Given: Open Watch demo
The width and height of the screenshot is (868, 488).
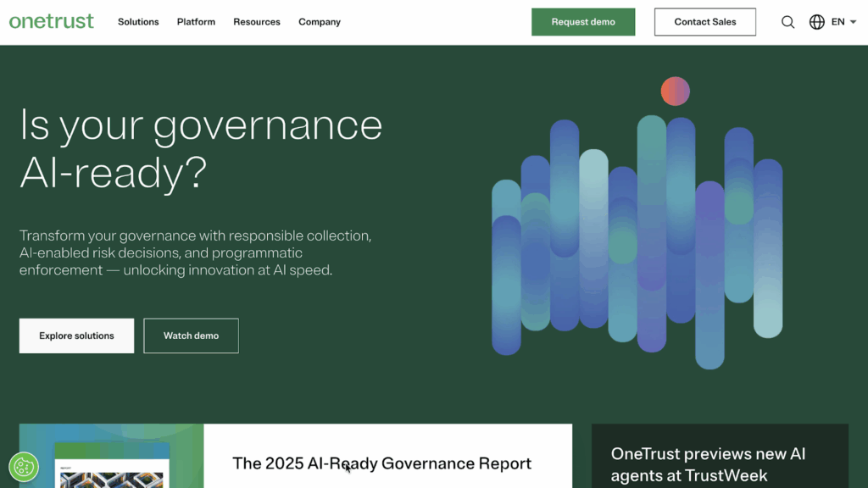Looking at the screenshot, I should pyautogui.click(x=191, y=335).
